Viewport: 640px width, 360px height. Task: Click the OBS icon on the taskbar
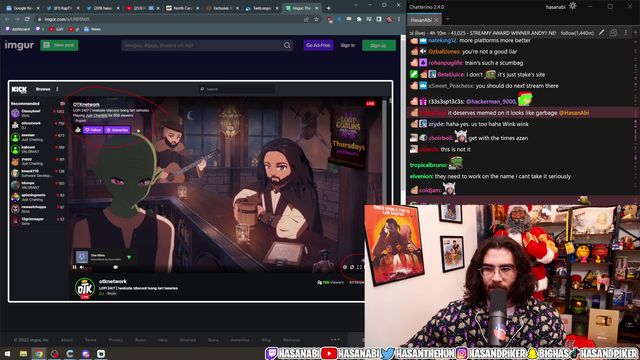[54, 353]
